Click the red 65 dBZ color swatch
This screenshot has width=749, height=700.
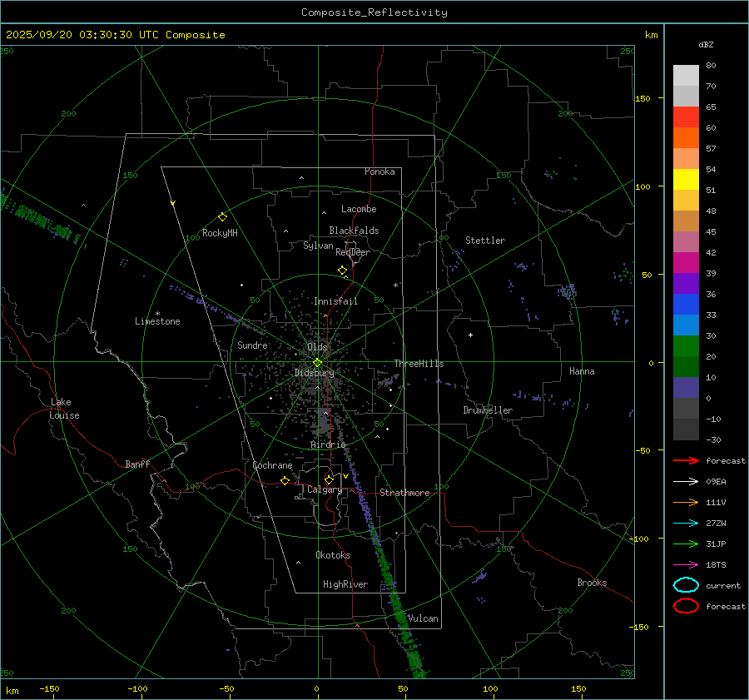[686, 117]
